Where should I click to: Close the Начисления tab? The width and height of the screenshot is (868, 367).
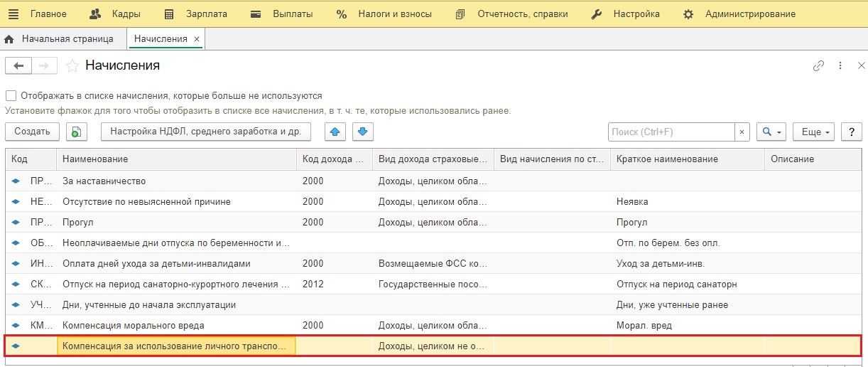[197, 39]
